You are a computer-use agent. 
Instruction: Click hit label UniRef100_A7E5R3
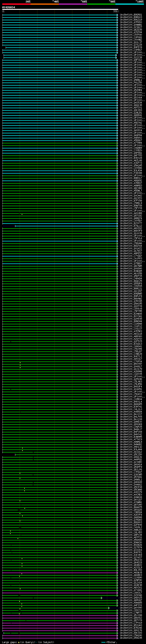131,331
